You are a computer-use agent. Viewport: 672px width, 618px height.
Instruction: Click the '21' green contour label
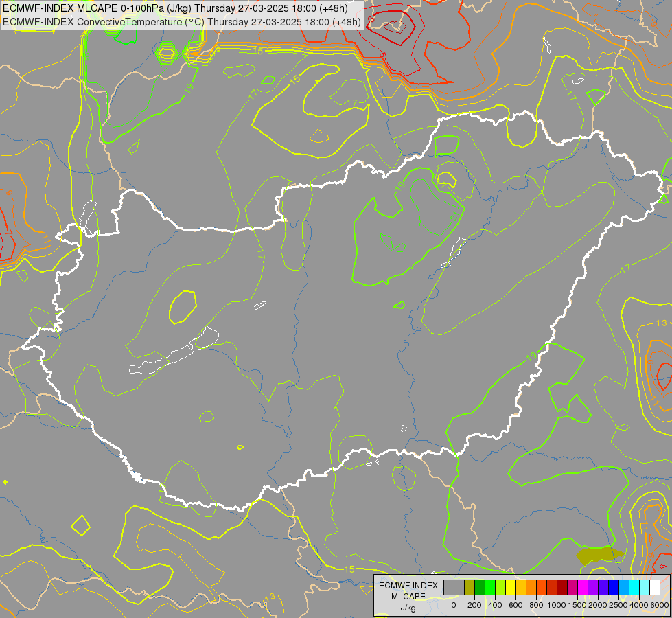point(456,216)
